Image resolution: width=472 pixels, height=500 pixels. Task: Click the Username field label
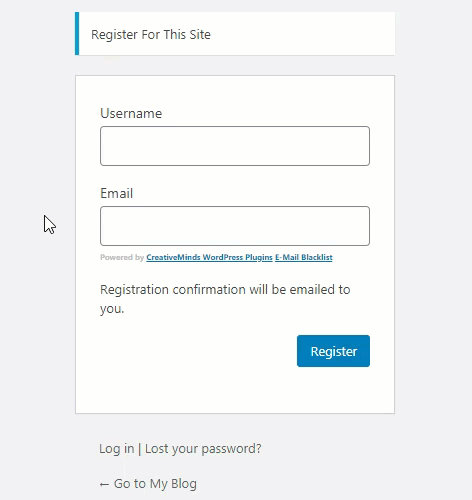pyautogui.click(x=131, y=113)
